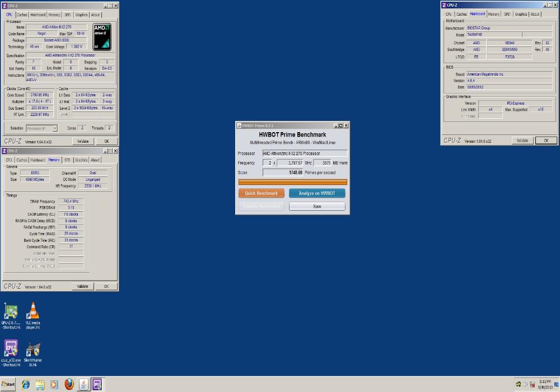The image size is (560, 392).
Task: Click the 3,797.57 MHz frequency field
Action: 290,163
